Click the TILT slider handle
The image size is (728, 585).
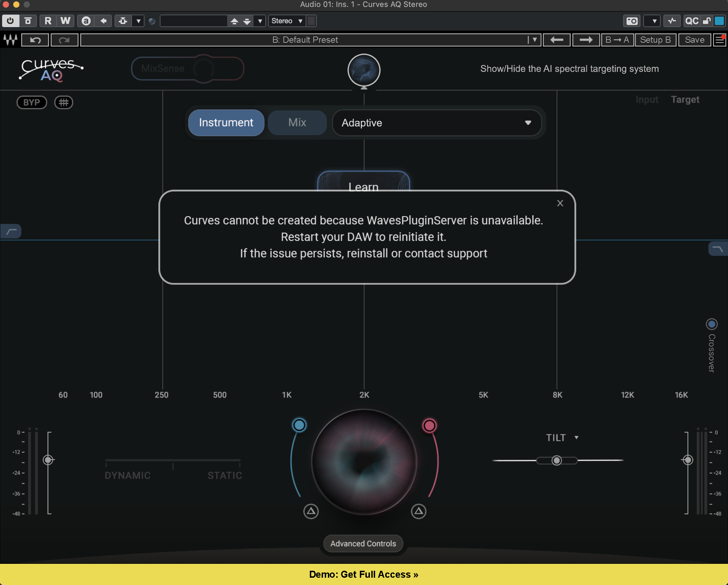pos(557,460)
